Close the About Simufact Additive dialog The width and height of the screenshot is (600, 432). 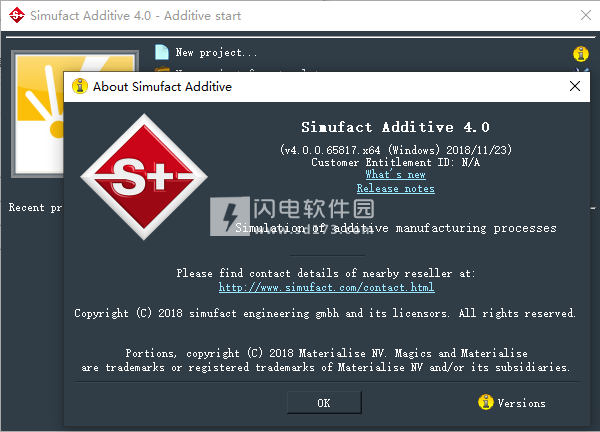575,86
